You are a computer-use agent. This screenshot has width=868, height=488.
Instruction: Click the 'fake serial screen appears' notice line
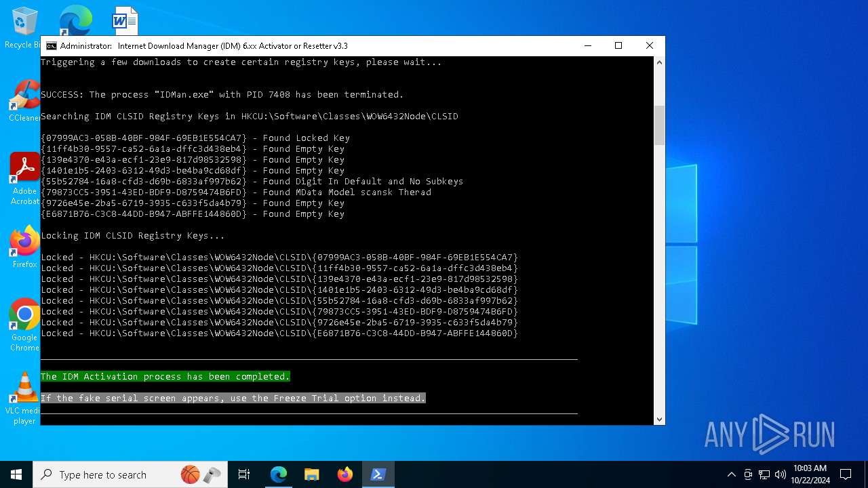coord(233,399)
